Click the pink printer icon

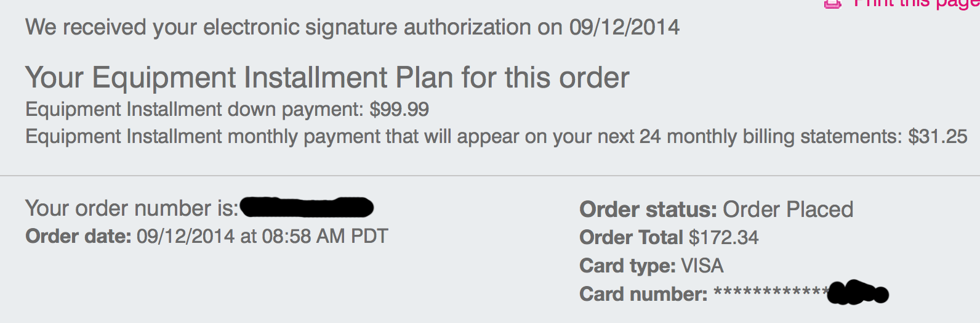pyautogui.click(x=833, y=4)
